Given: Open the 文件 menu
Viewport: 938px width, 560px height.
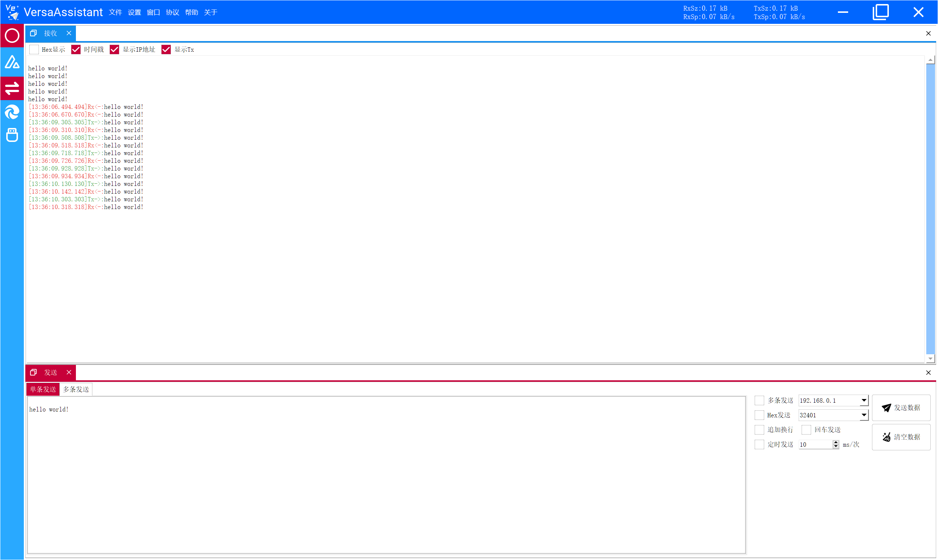Looking at the screenshot, I should click(116, 12).
